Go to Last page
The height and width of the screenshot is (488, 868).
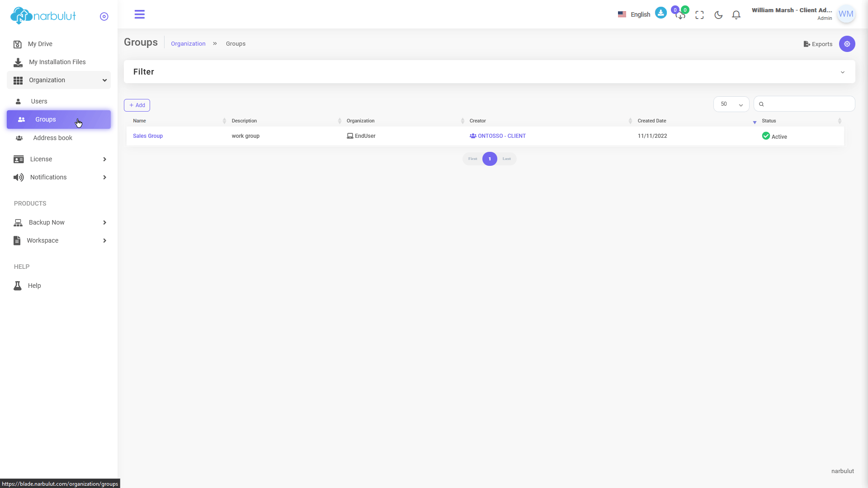[x=506, y=159]
